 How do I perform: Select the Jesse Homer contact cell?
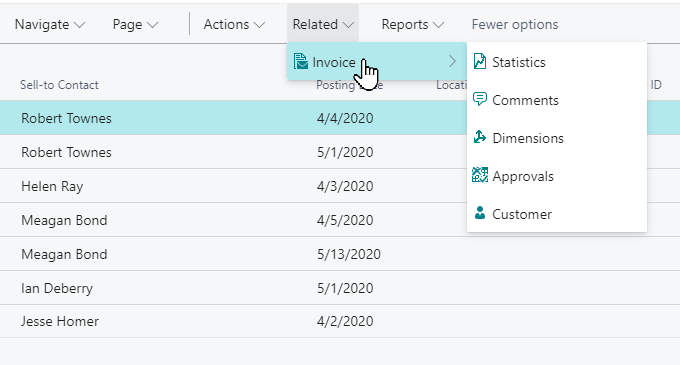coord(60,321)
